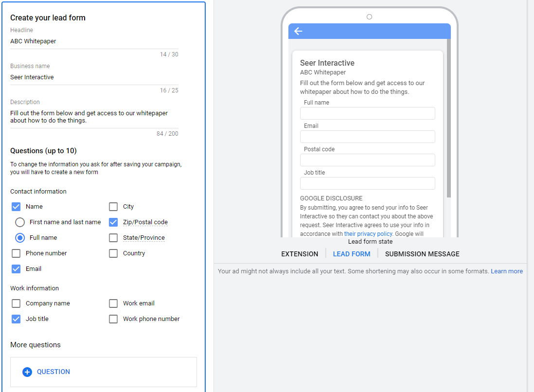Select the Full name radio button
Screen dimensions: 534x392
[x=20, y=238]
